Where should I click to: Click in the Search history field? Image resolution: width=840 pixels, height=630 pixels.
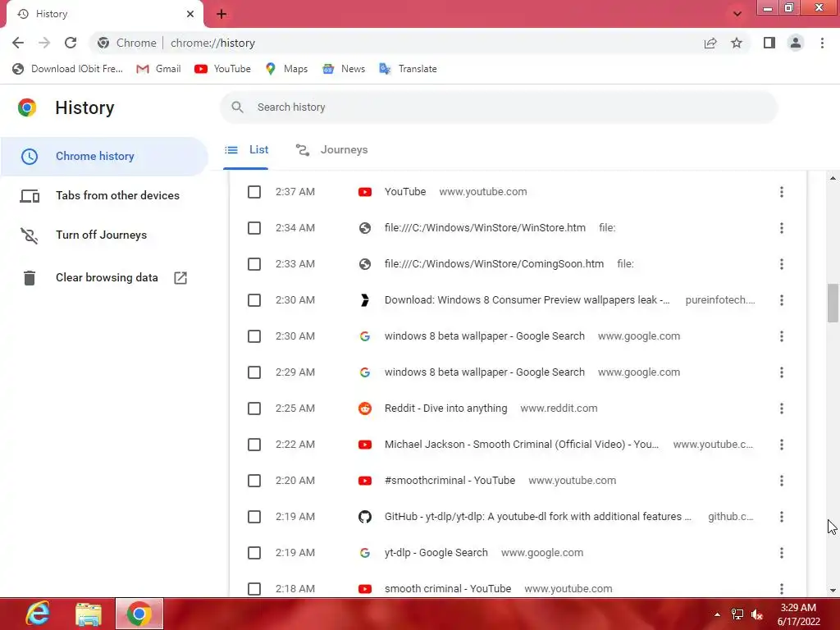498,107
